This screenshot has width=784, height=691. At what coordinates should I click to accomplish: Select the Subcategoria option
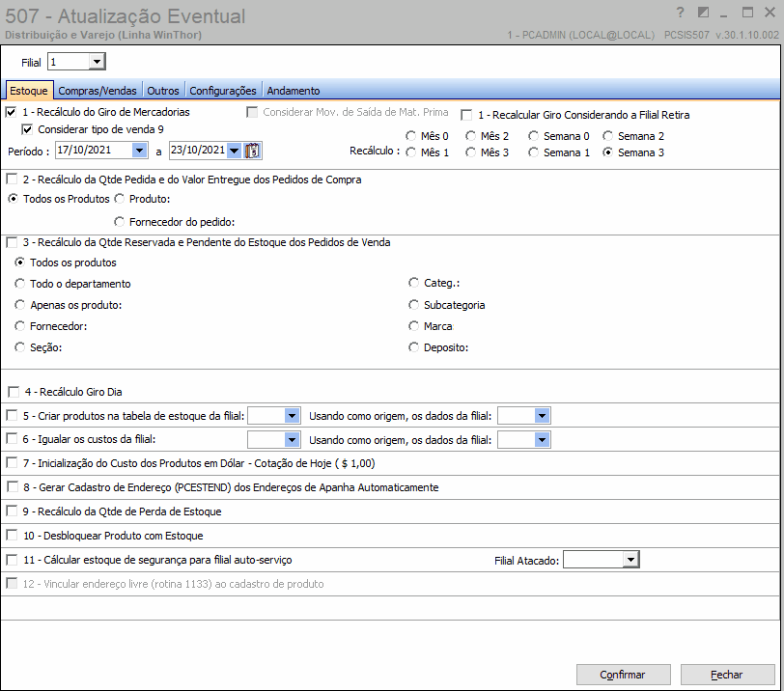point(413,305)
